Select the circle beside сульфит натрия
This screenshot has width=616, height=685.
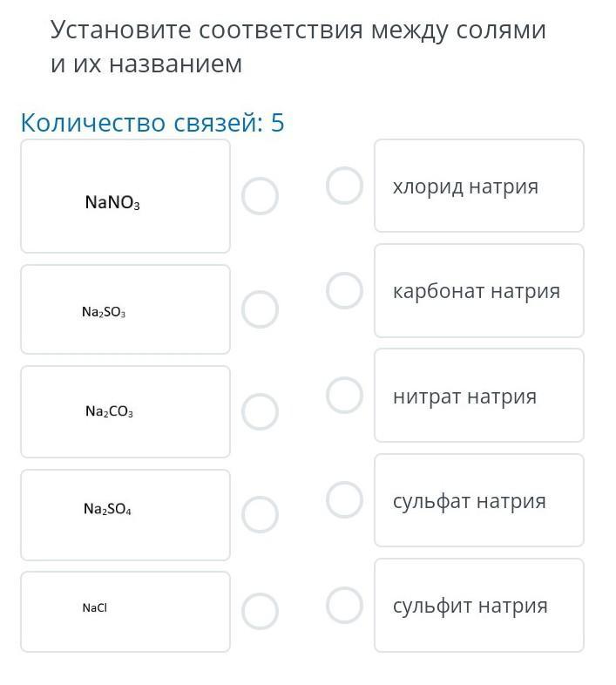344,605
